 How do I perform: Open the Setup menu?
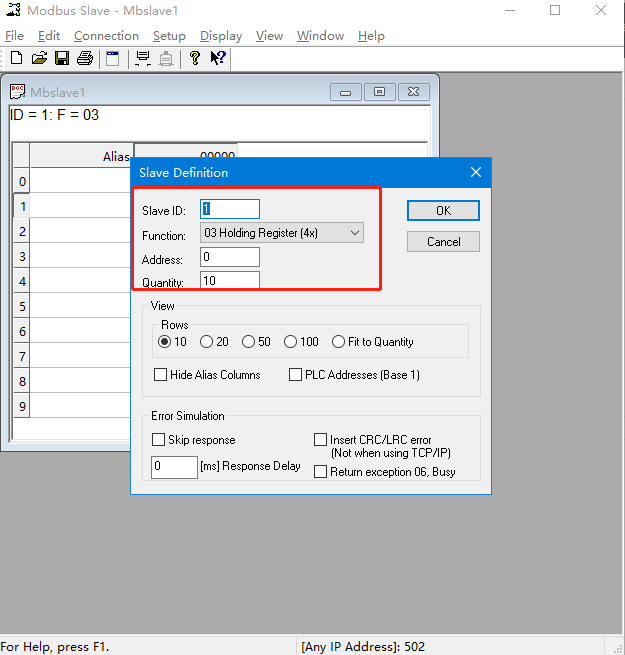pos(169,36)
